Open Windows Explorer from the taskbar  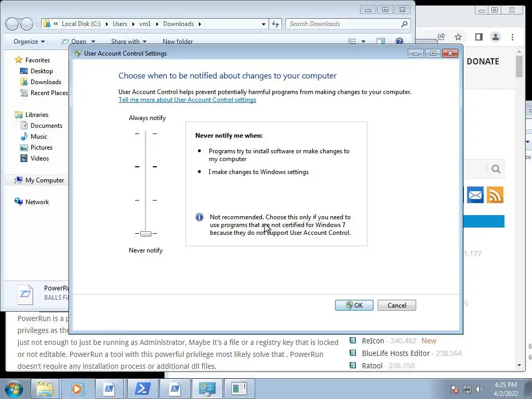coord(45,389)
